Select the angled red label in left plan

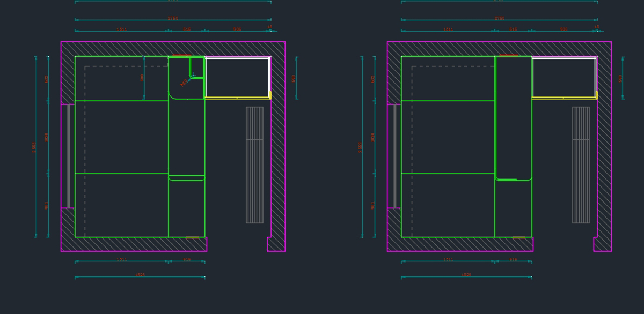pos(184,83)
